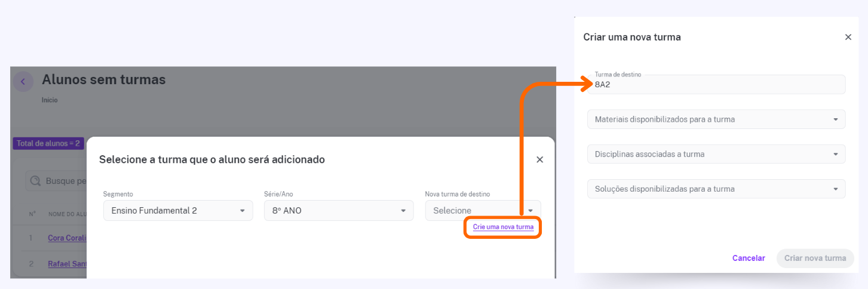Click the Início breadcrumb
The height and width of the screenshot is (289, 868).
tap(50, 100)
